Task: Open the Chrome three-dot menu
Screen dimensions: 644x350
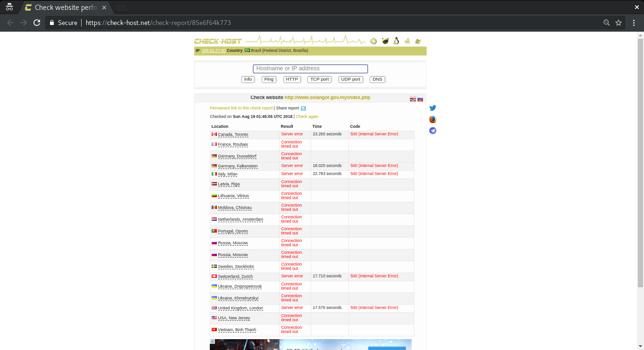Action: click(x=635, y=23)
